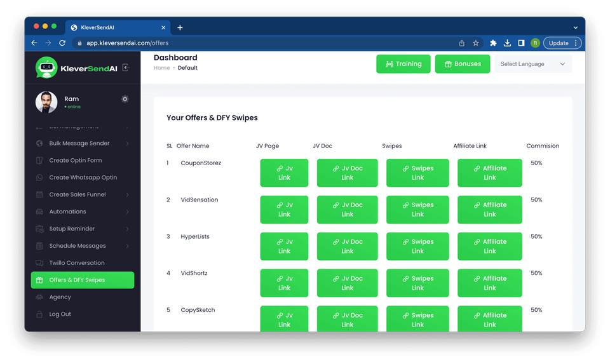Click Create Optin Form icon

[39, 161]
